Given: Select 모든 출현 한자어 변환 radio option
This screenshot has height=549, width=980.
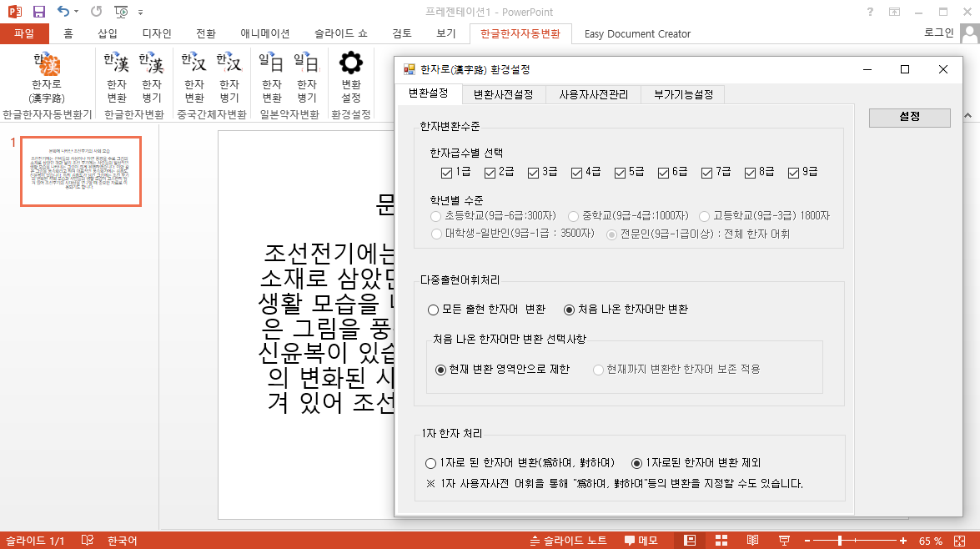Looking at the screenshot, I should (433, 310).
